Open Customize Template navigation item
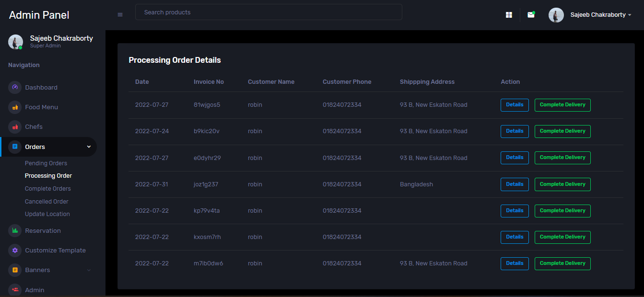The image size is (644, 297). 55,251
